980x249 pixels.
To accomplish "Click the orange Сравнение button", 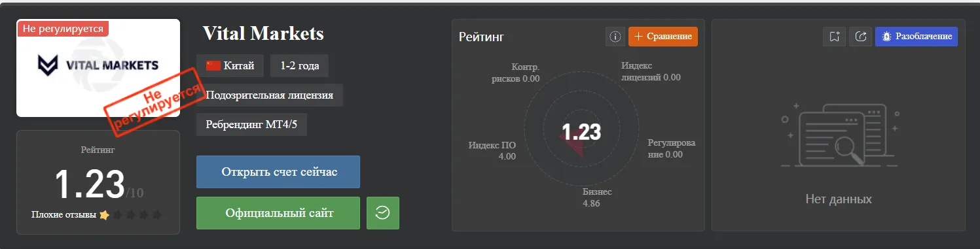I will coord(663,37).
